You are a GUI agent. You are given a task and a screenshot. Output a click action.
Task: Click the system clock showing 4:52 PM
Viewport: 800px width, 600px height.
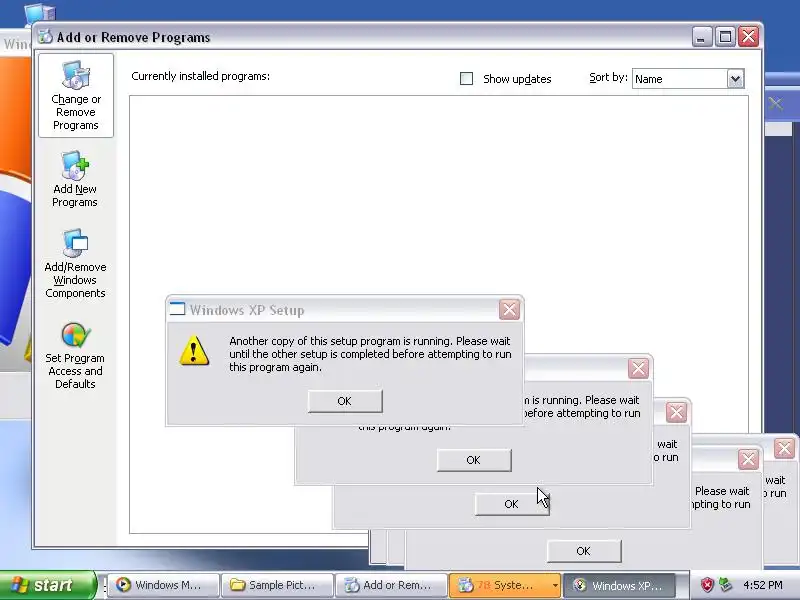[x=763, y=585]
